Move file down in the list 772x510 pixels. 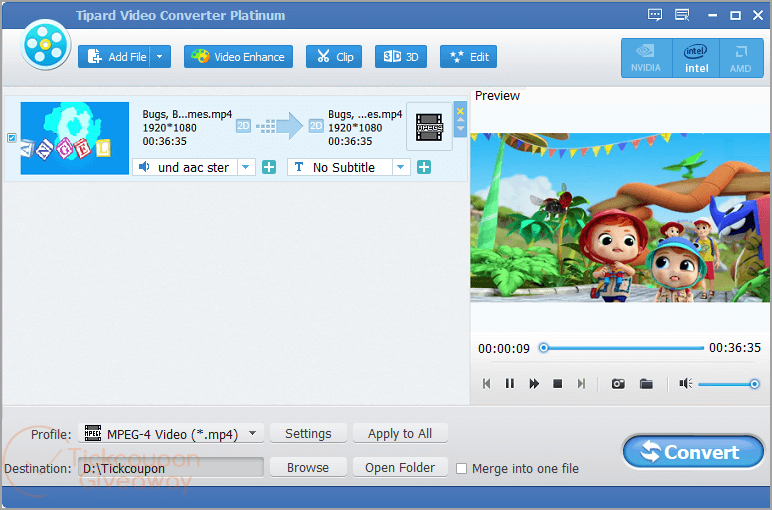point(460,128)
